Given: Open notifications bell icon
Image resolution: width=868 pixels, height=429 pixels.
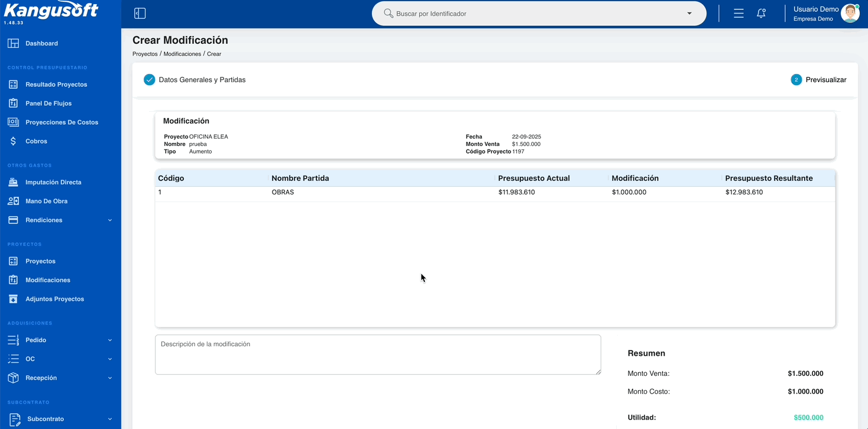Looking at the screenshot, I should pyautogui.click(x=762, y=13).
